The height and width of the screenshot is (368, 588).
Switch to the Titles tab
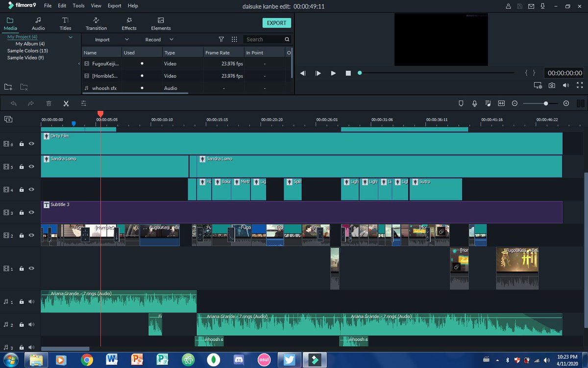[x=65, y=24]
